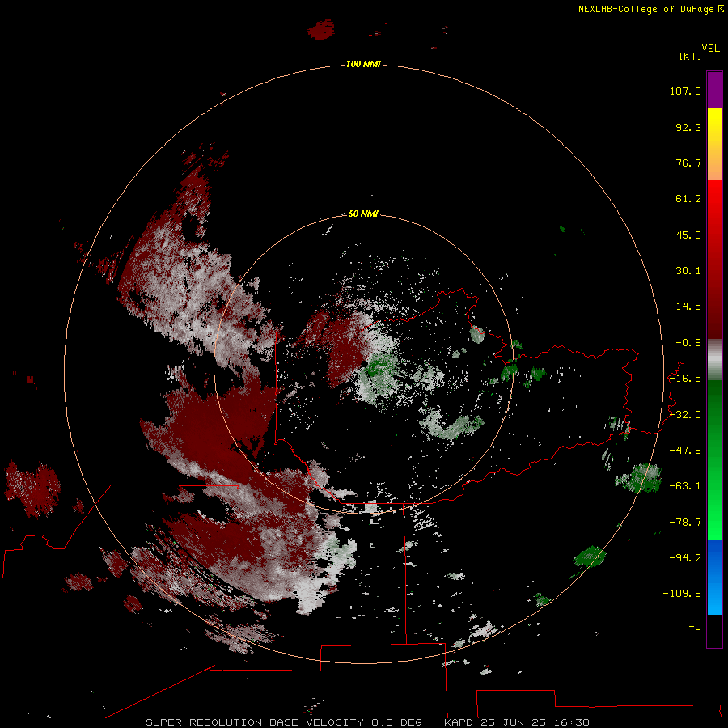Click the 61.2 legend value
This screenshot has height=728, width=728.
688,199
